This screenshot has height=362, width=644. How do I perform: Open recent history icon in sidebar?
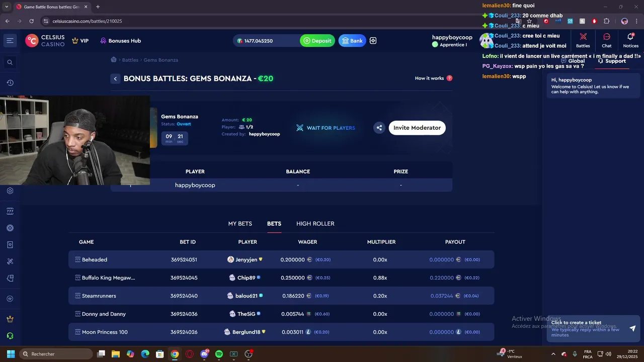pos(10,83)
